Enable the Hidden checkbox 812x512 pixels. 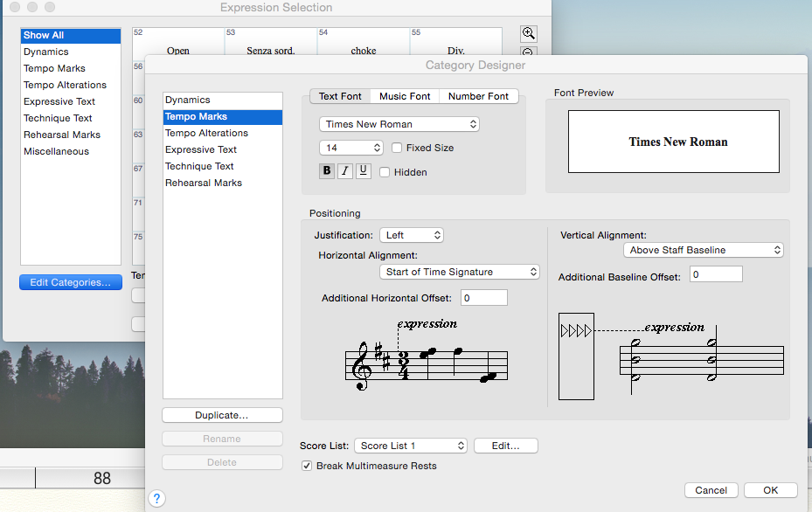coord(385,172)
